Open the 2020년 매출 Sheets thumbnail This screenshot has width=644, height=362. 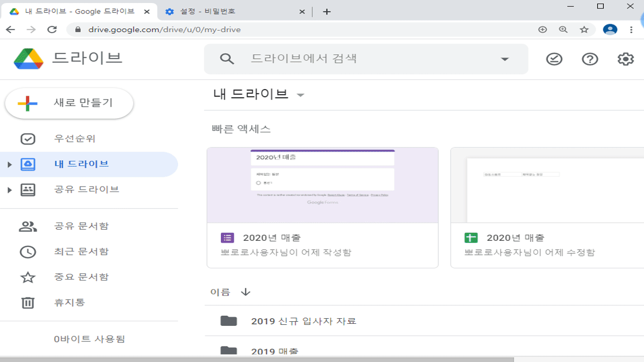tap(547, 185)
